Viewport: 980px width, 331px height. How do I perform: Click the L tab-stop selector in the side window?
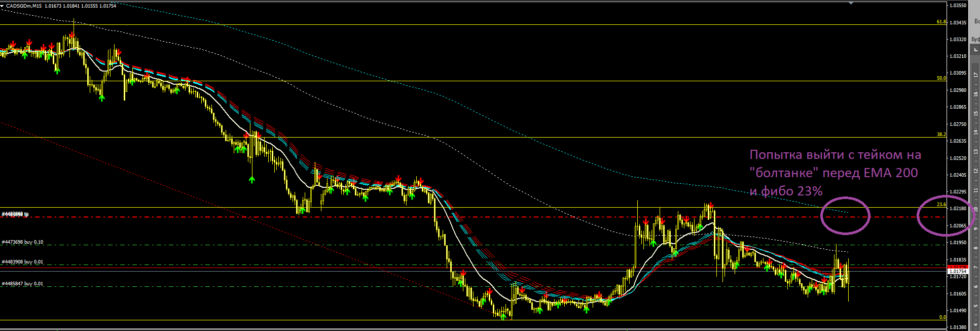pos(975,50)
